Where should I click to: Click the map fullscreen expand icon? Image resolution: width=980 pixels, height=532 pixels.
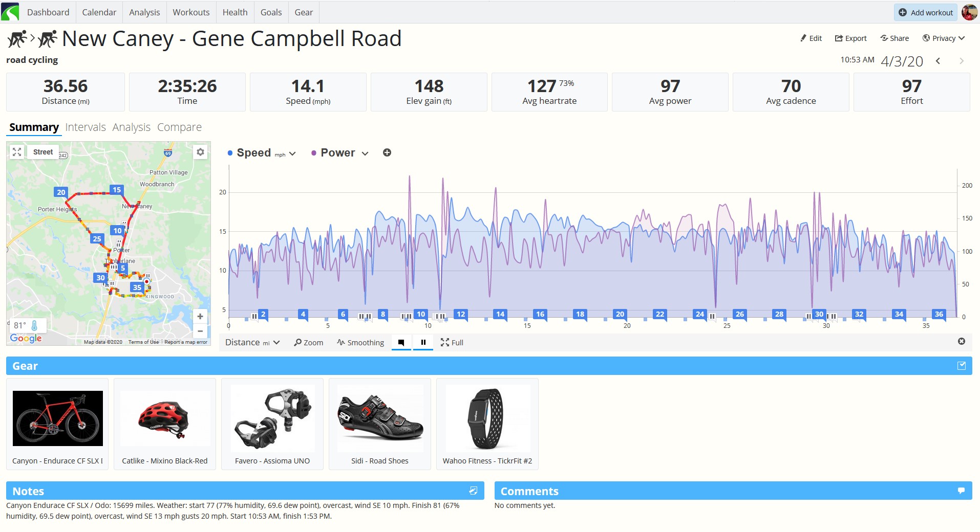coord(17,152)
